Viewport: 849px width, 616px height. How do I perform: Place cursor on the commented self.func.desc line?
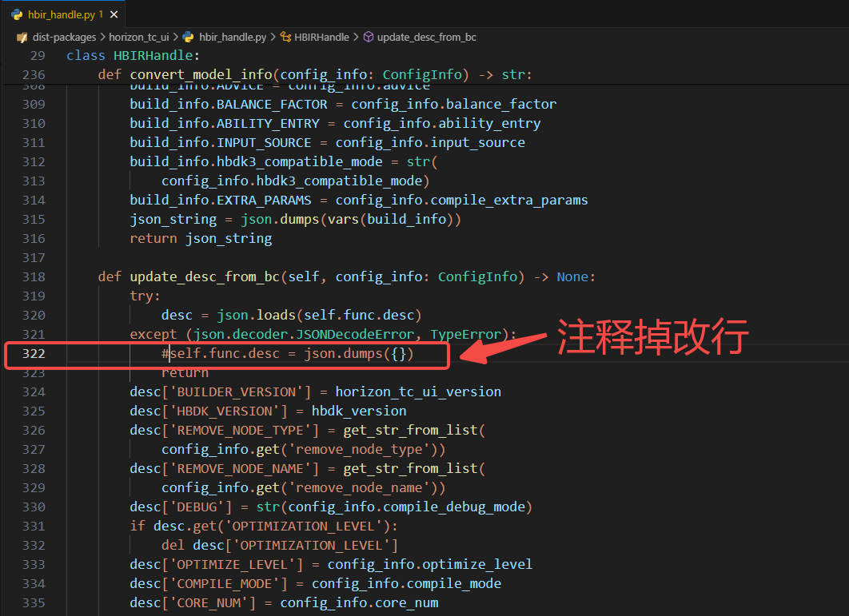coord(288,353)
